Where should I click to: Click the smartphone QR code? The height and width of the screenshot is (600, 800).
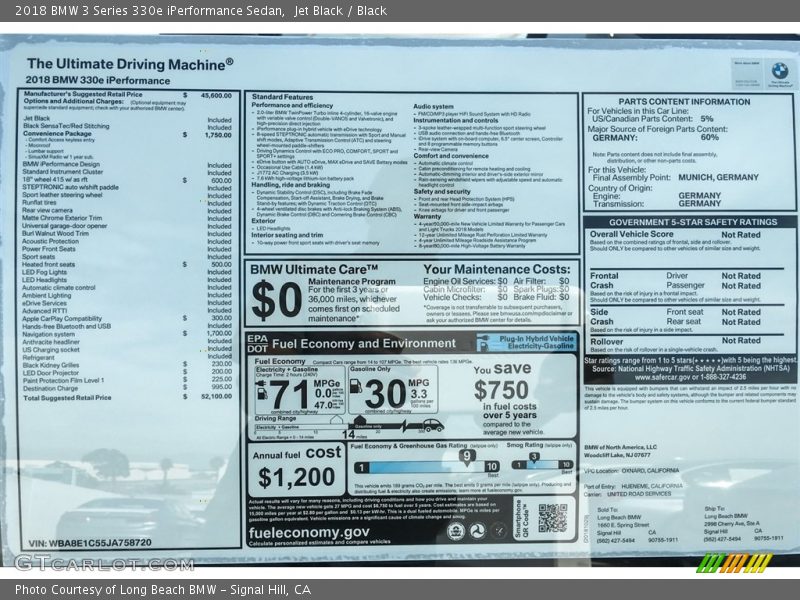553,517
